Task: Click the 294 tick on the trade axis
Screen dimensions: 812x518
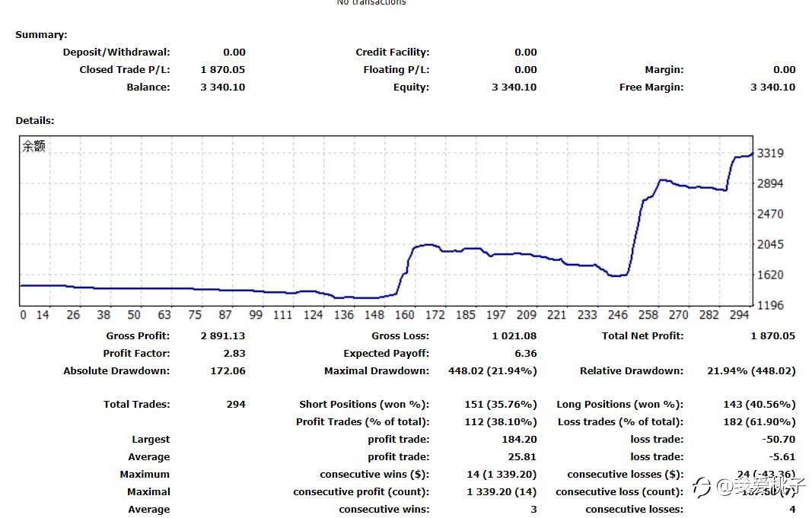Action: click(739, 315)
